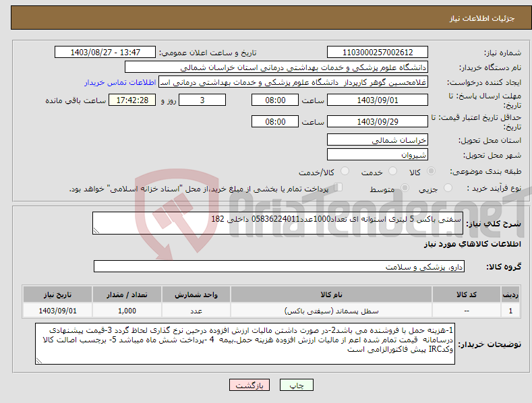Viewport: 532px width, 403px height.
Task: Click the resize handle of buyer notes textarea
Action: (39, 361)
